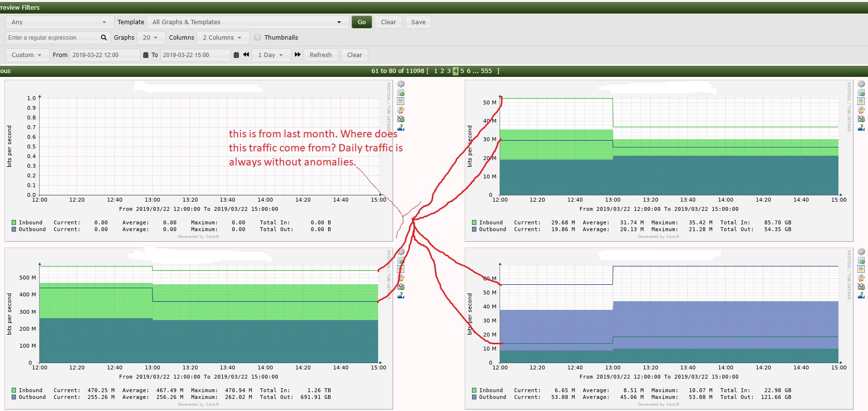Edit template of the 85.70 GB graph
This screenshot has height=411, width=868.
click(861, 110)
